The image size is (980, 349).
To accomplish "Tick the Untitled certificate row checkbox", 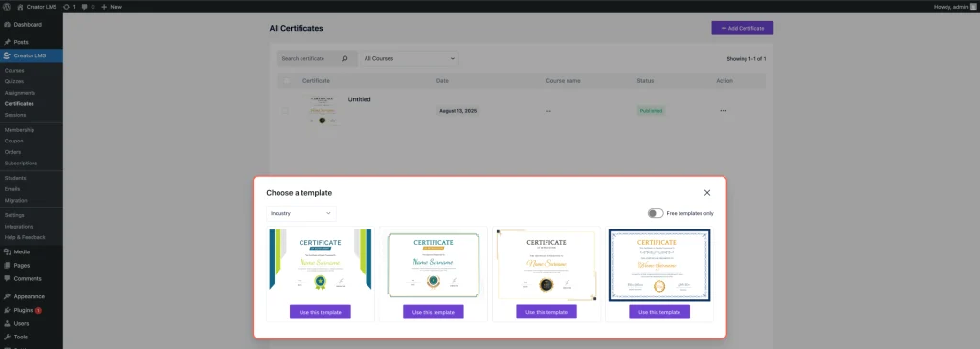I will (x=285, y=111).
